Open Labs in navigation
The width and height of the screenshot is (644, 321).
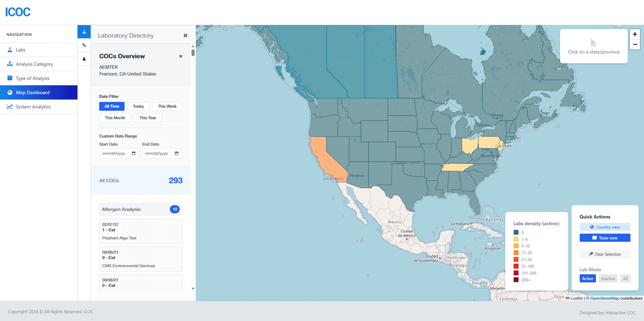pos(39,50)
